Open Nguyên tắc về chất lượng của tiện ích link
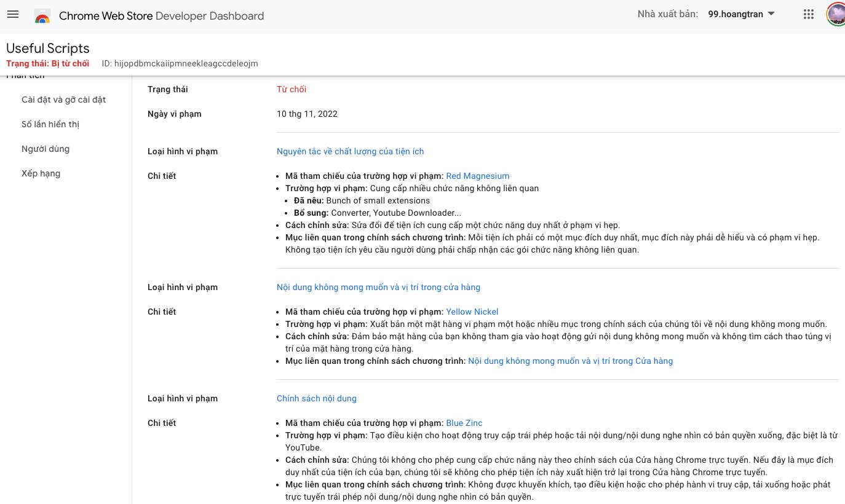Image resolution: width=845 pixels, height=504 pixels. (350, 151)
